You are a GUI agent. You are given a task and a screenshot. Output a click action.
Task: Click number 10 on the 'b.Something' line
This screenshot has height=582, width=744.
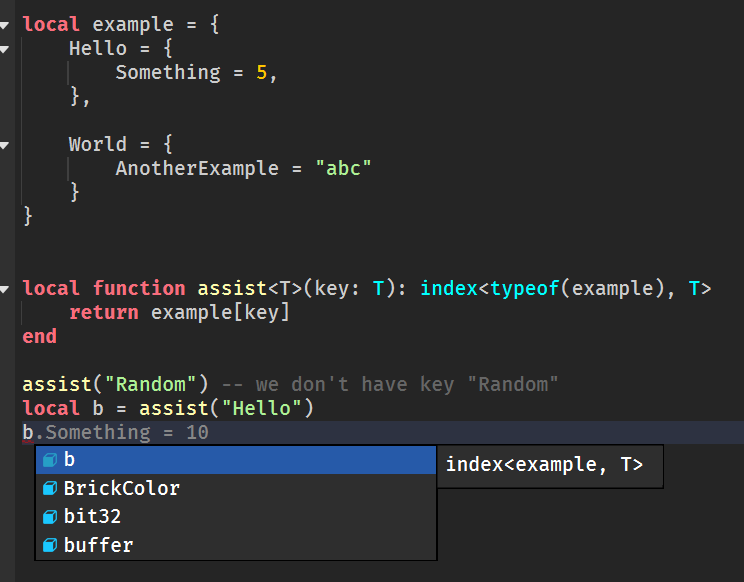tap(197, 433)
